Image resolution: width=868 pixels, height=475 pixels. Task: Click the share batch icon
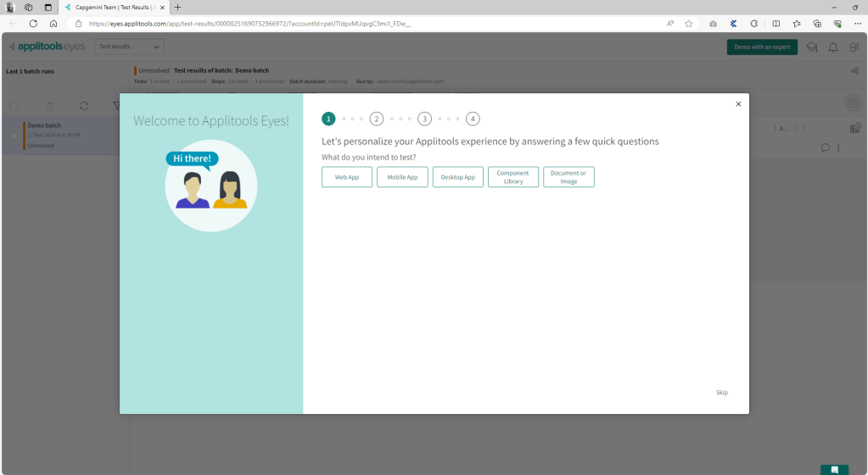(x=854, y=71)
